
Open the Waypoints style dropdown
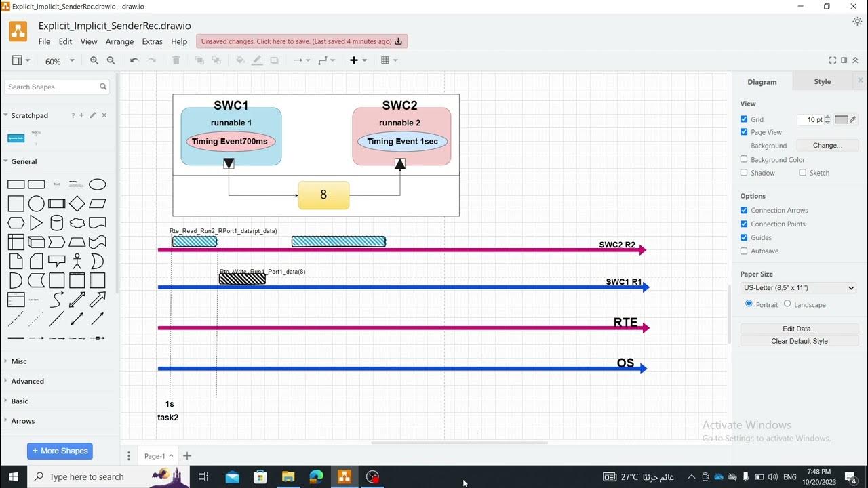pos(327,60)
